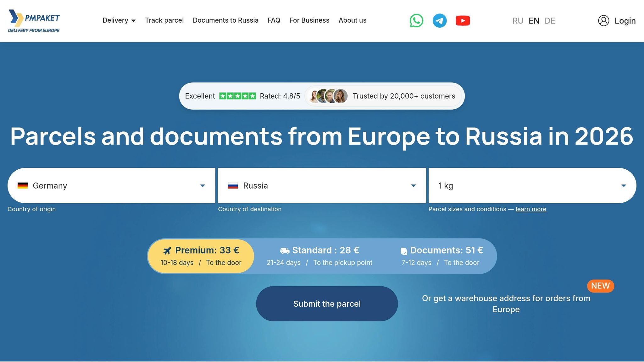This screenshot has width=644, height=362.
Task: Click 'To the pickup point' text
Action: coord(343,263)
